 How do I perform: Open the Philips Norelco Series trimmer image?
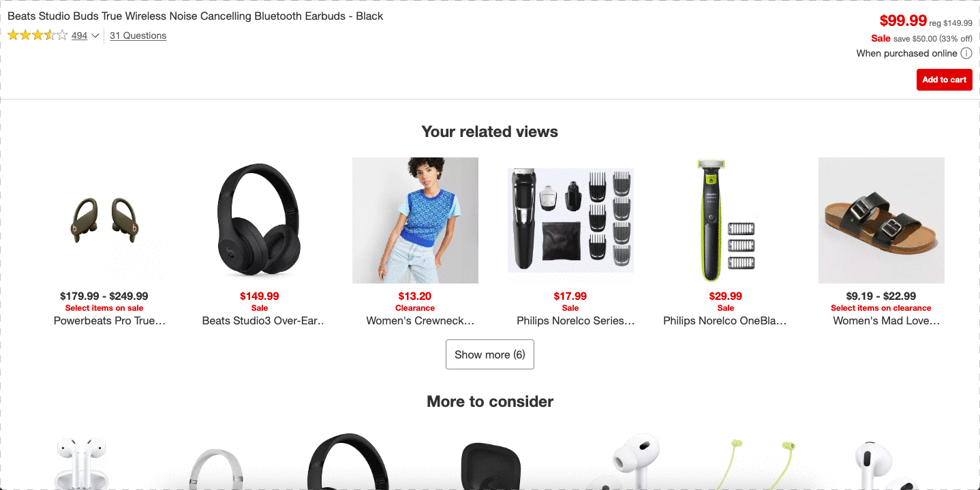pyautogui.click(x=570, y=220)
